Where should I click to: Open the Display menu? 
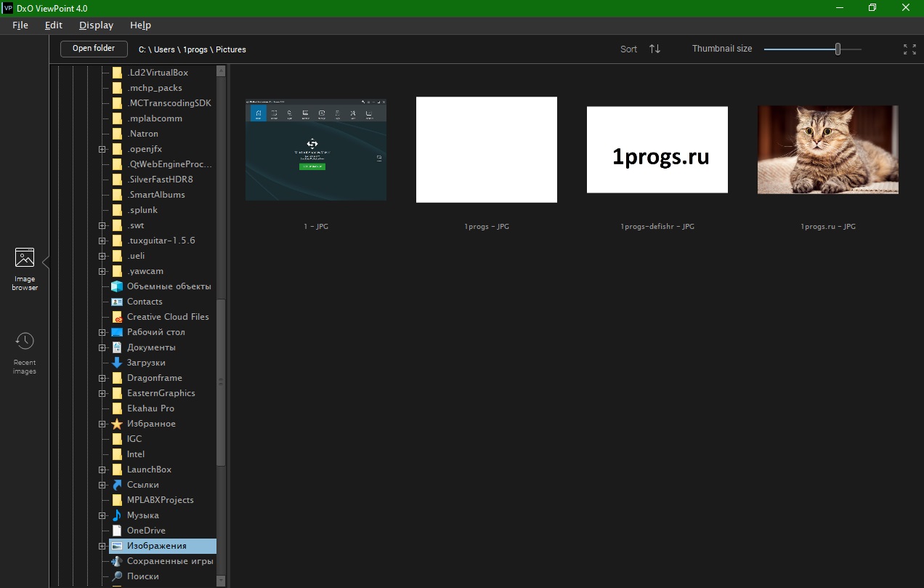(96, 25)
